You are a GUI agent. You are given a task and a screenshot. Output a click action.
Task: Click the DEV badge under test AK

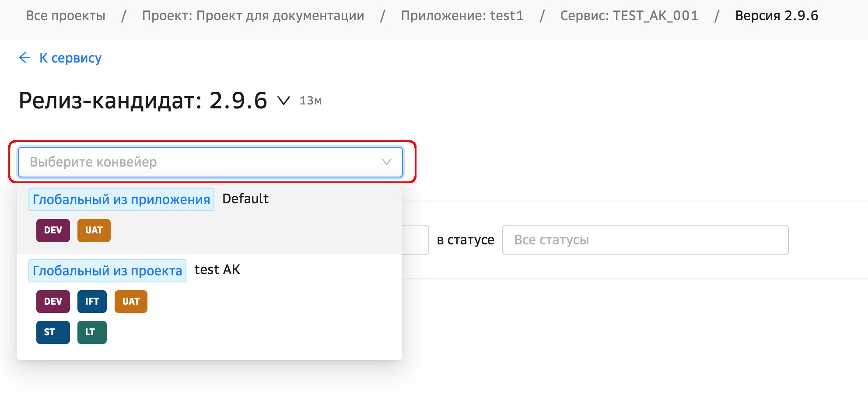coord(53,302)
